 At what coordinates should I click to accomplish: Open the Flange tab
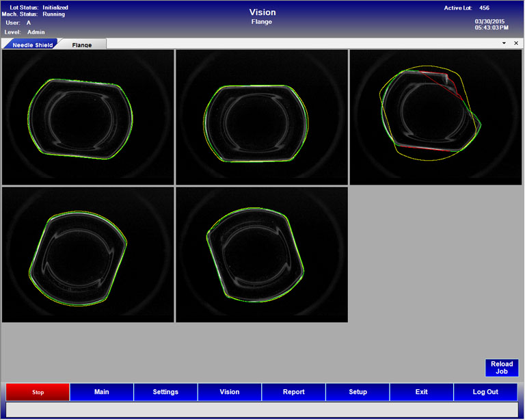82,44
